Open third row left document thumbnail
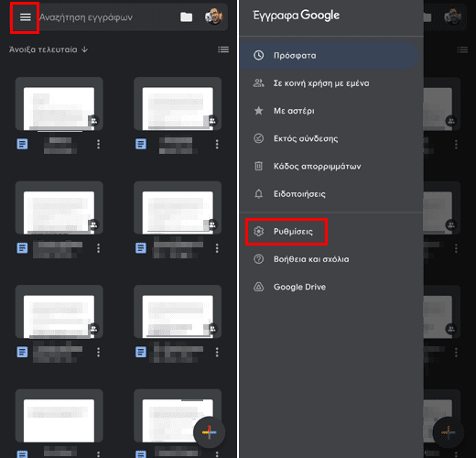476x458 pixels. coord(59,312)
